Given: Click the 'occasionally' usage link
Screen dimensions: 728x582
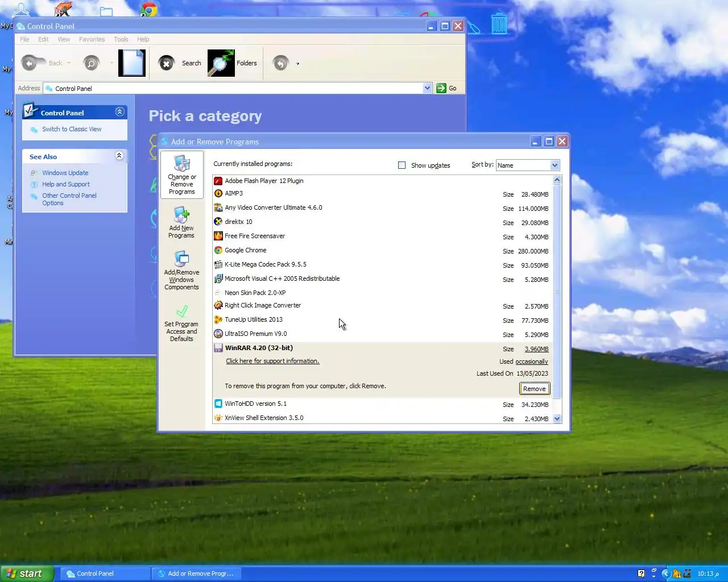Looking at the screenshot, I should point(531,361).
